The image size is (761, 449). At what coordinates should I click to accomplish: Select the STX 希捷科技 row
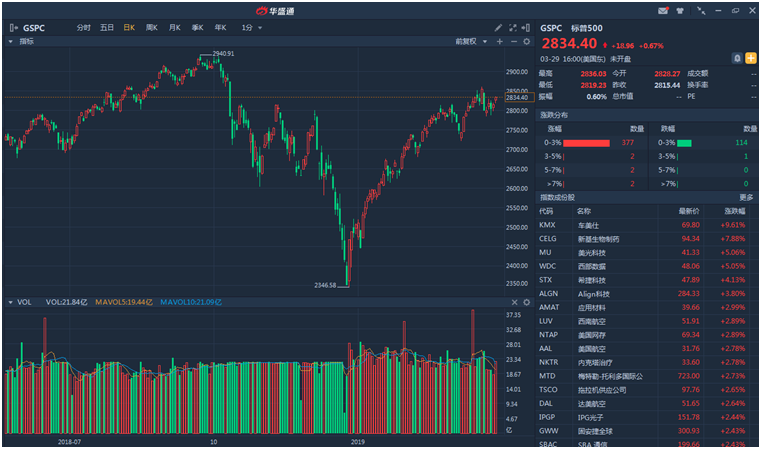[645, 280]
